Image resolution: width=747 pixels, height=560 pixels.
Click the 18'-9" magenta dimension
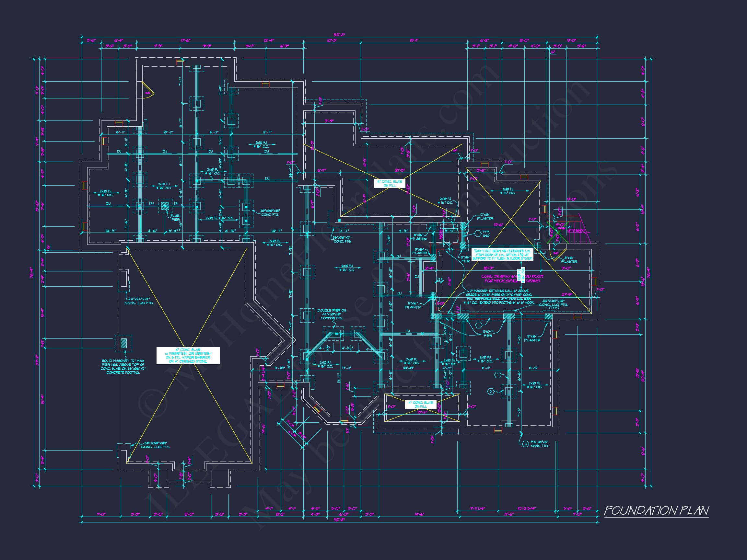pyautogui.click(x=488, y=269)
